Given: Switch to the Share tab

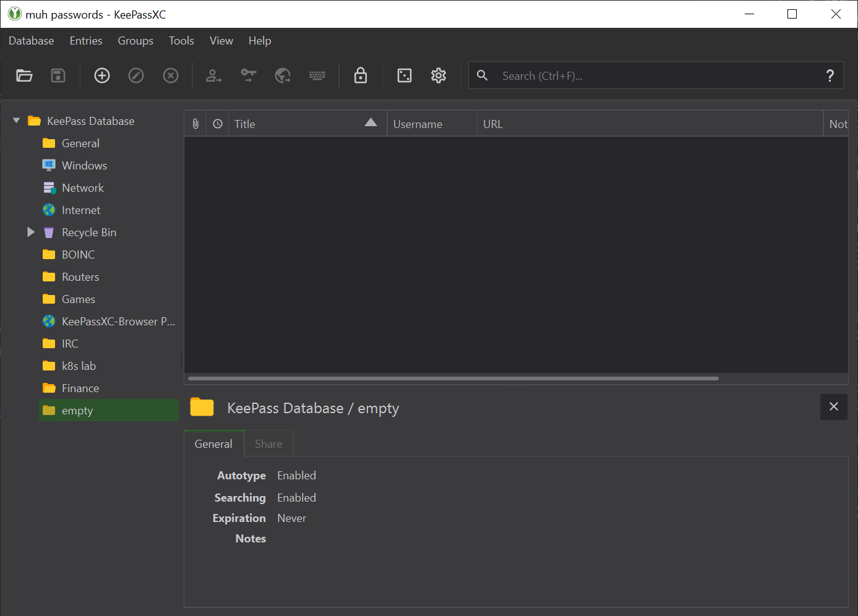Looking at the screenshot, I should 268,443.
